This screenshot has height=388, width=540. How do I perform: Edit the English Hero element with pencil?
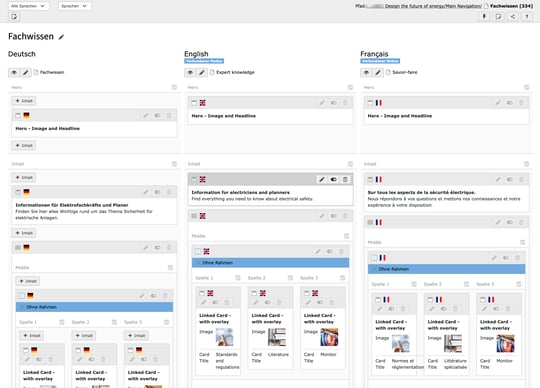322,103
